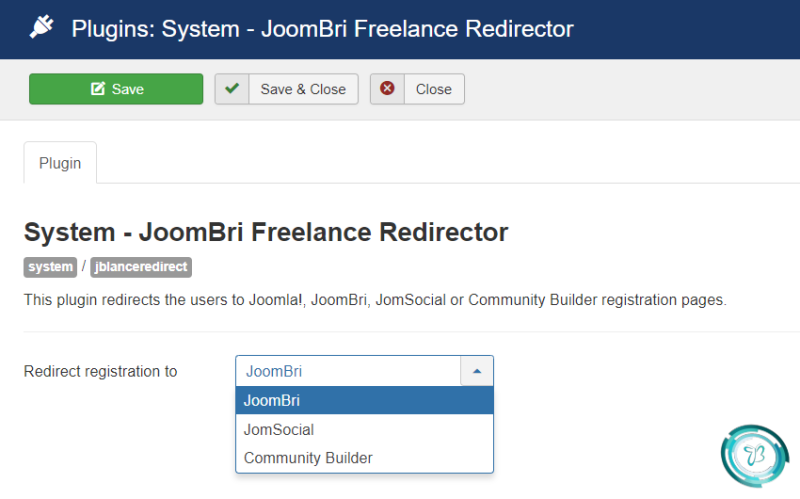Click the system folder badge
This screenshot has width=800, height=499.
pyautogui.click(x=50, y=267)
